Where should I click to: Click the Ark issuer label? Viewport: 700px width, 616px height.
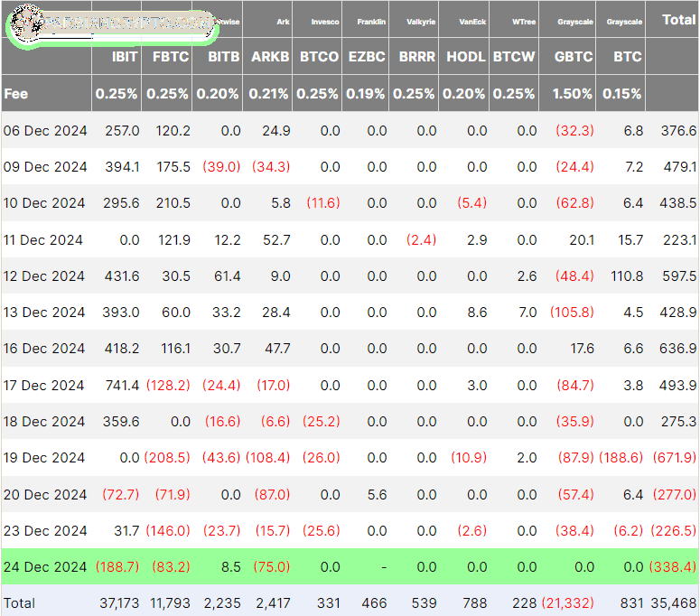click(x=283, y=22)
